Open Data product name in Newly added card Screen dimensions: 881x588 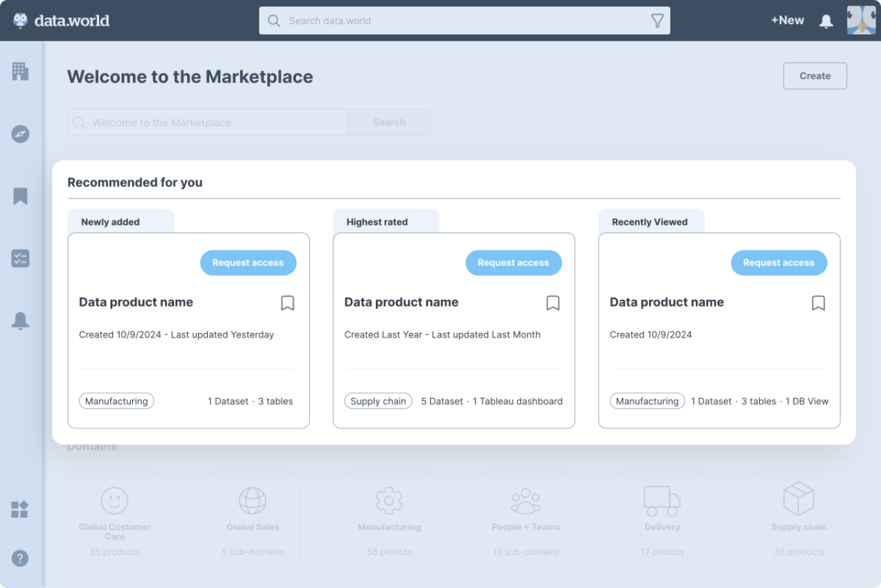pos(136,302)
